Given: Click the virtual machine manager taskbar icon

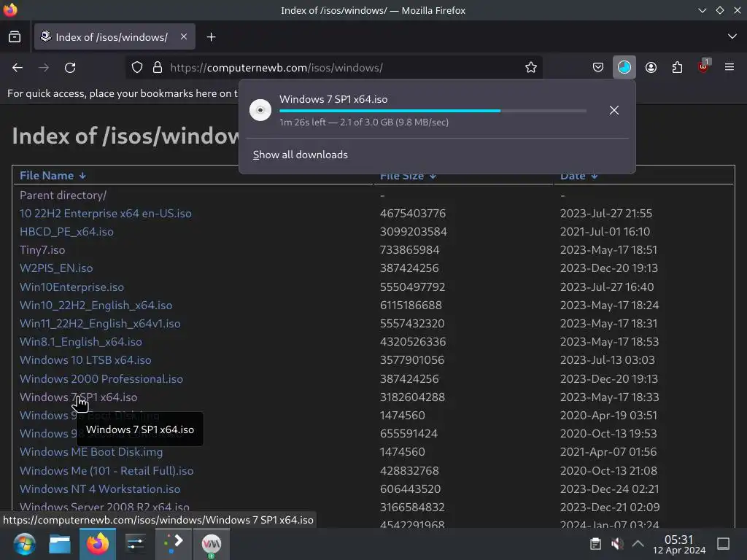Looking at the screenshot, I should 211,544.
